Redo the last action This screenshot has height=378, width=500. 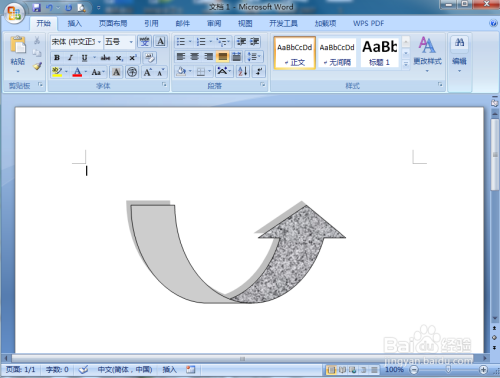pos(68,7)
